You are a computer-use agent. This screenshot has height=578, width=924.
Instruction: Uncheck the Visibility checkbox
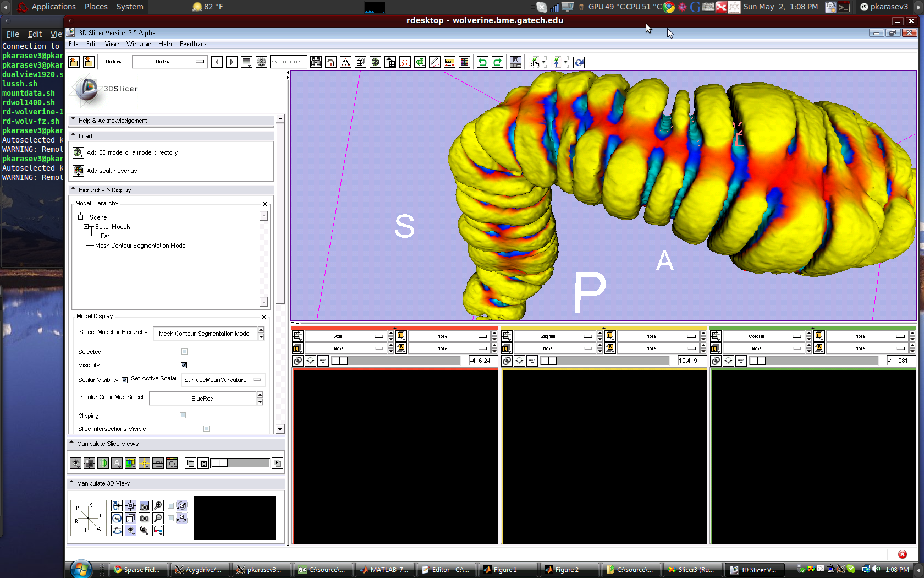tap(184, 365)
